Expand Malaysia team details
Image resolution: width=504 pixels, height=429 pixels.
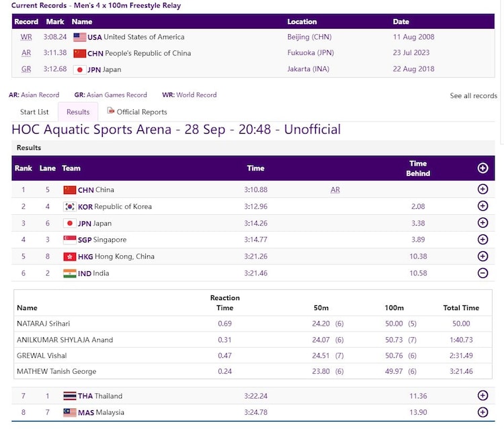[482, 412]
